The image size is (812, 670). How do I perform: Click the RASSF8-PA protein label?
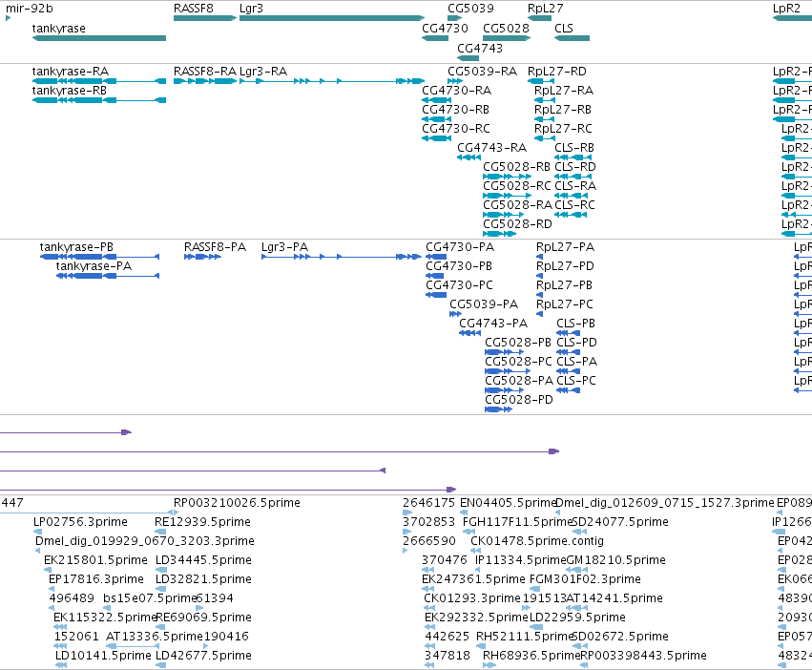215,247
